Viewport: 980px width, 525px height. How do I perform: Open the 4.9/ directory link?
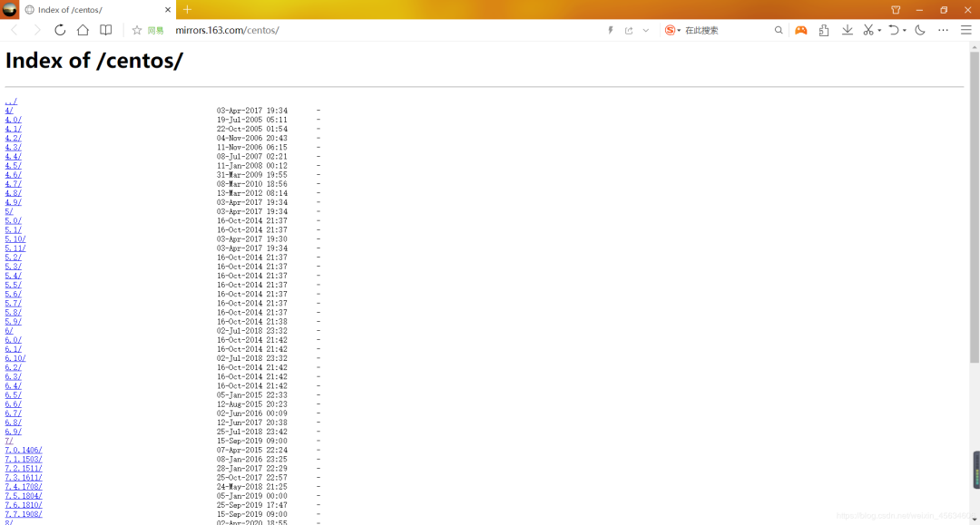[13, 202]
